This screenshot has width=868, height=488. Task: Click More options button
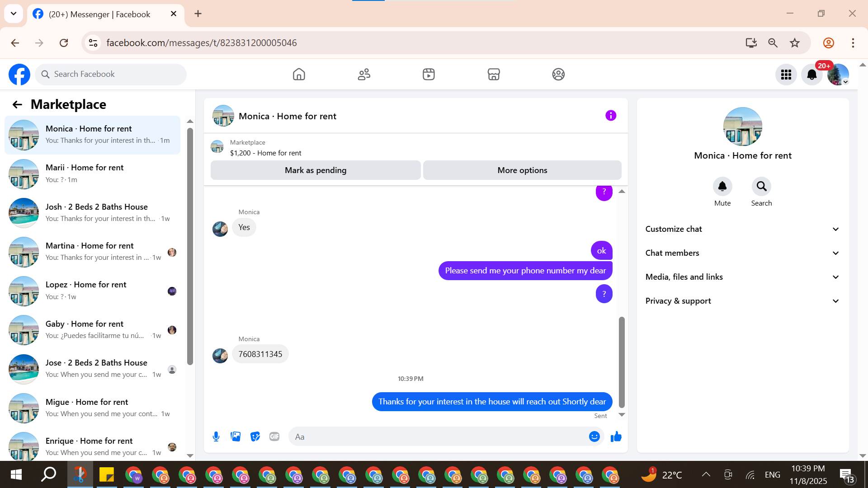tap(522, 170)
